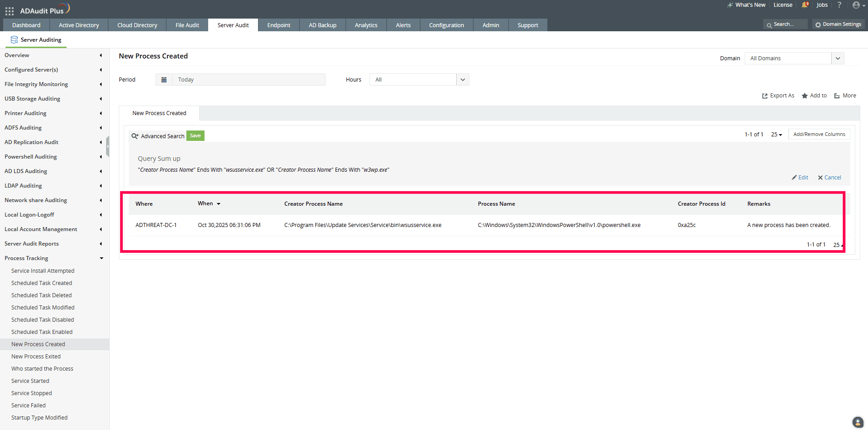Click the Add to star icon

click(x=805, y=96)
